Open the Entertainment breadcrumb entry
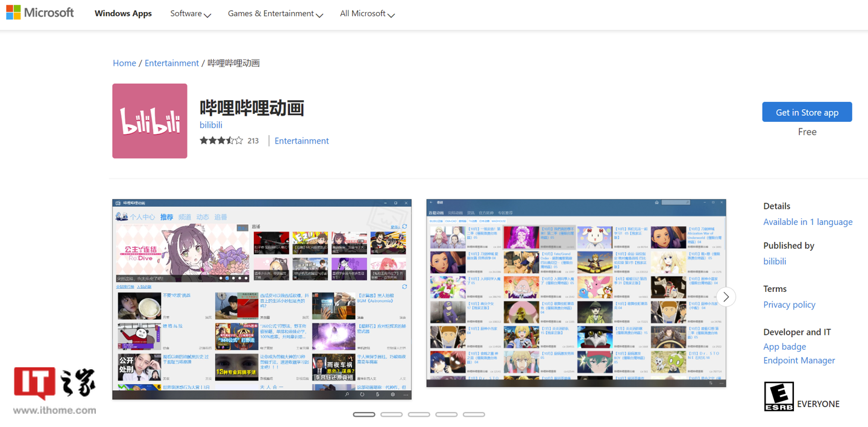 pos(172,63)
